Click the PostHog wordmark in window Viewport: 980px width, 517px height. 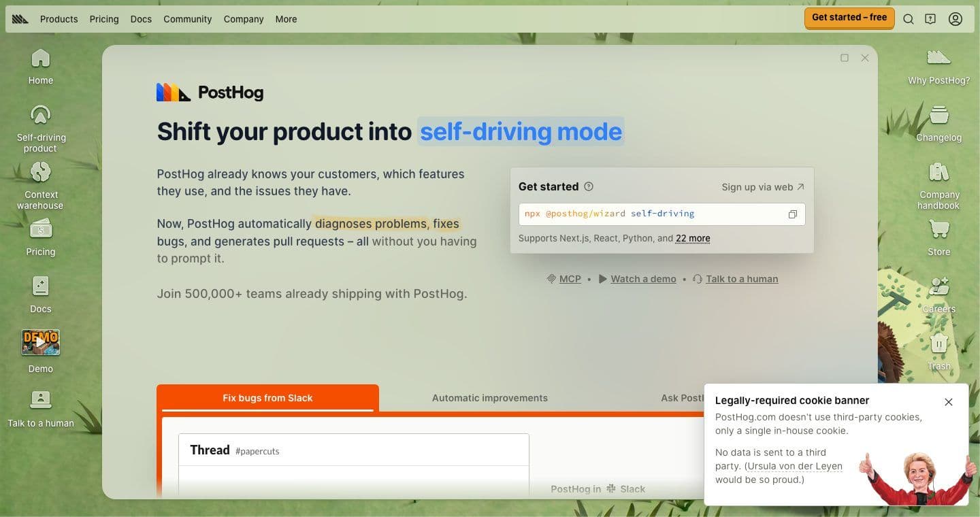coord(210,93)
